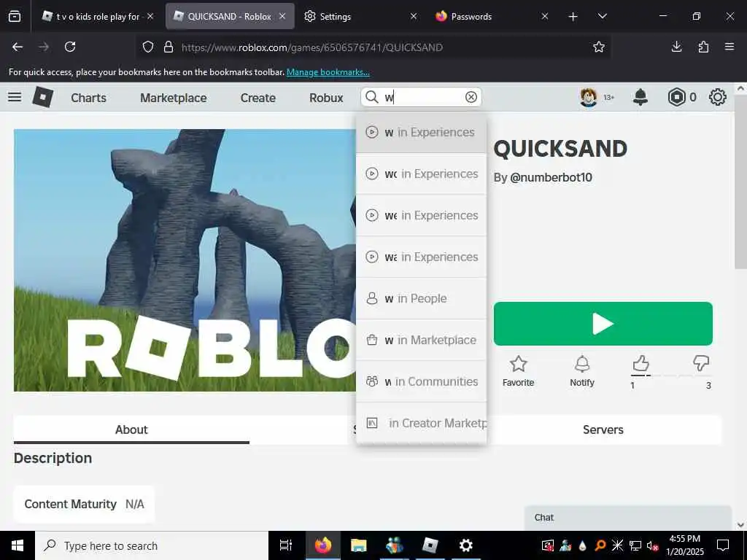
Task: Select 'w in Marketplace' suggestion
Action: point(421,340)
